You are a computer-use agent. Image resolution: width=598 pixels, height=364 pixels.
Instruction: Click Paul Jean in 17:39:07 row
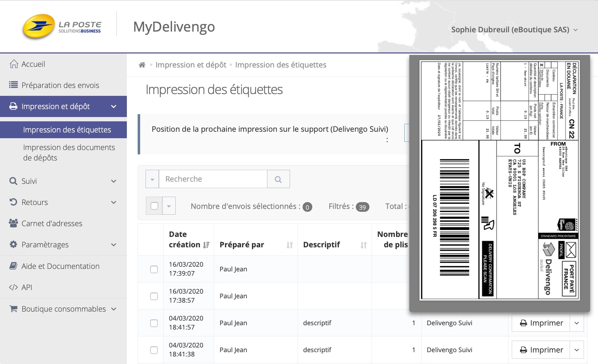coord(233,269)
